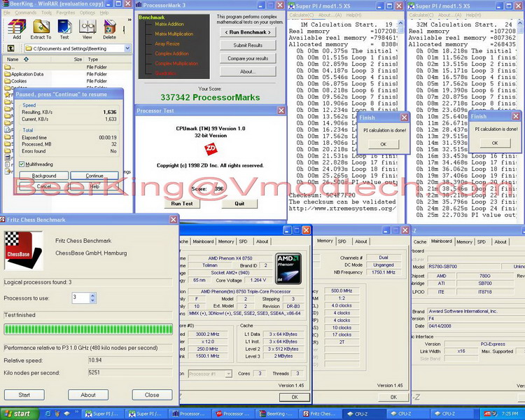Decrease processors to use with down arrow
Image resolution: width=525 pixels, height=420 pixels.
coord(93,300)
